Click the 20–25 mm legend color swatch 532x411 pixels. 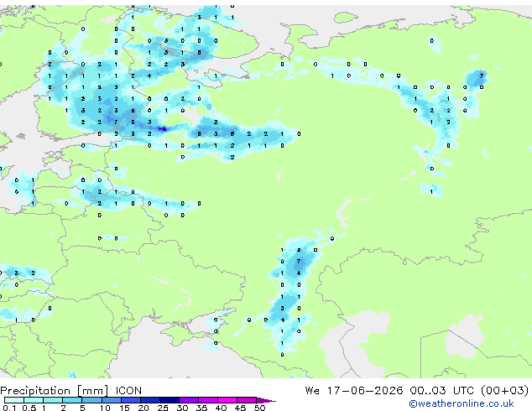click(149, 400)
